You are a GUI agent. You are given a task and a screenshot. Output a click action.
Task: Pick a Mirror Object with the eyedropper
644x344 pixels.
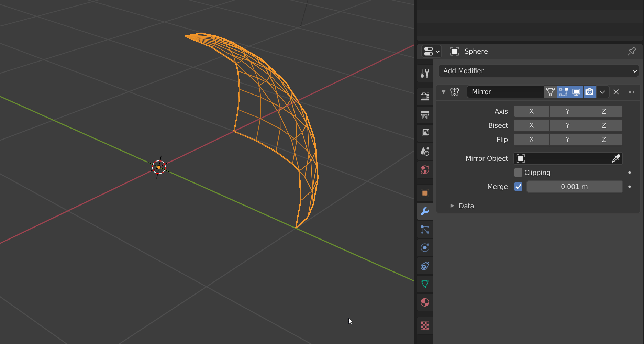(615, 158)
